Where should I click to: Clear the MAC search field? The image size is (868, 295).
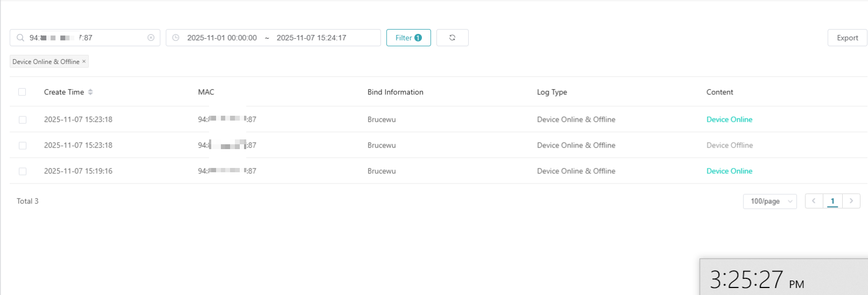tap(151, 38)
